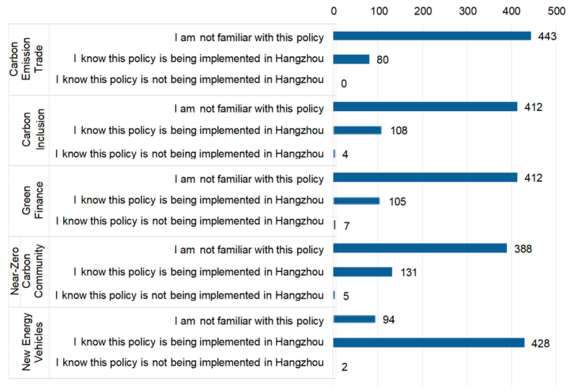Click the Carbon Inclusion small bar valued 4
The image size is (570, 392).
pyautogui.click(x=334, y=154)
